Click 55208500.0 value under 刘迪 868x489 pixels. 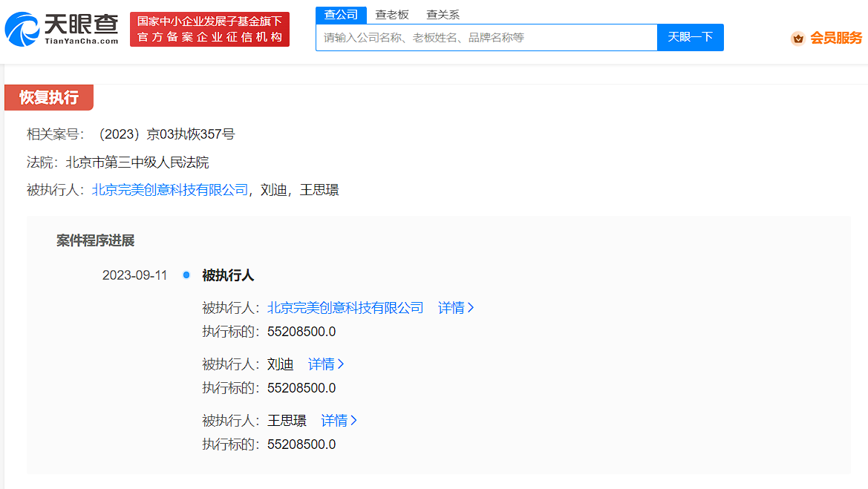301,388
